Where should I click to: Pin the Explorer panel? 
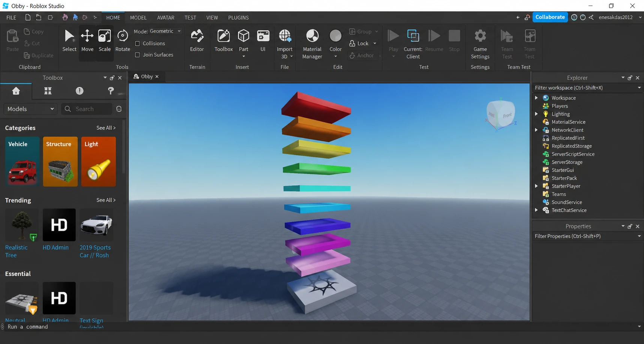click(630, 78)
